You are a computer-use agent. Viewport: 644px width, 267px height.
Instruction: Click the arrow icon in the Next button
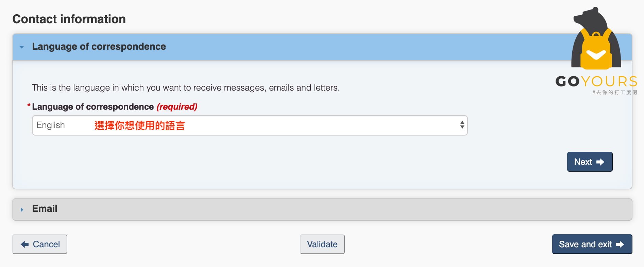pyautogui.click(x=600, y=162)
